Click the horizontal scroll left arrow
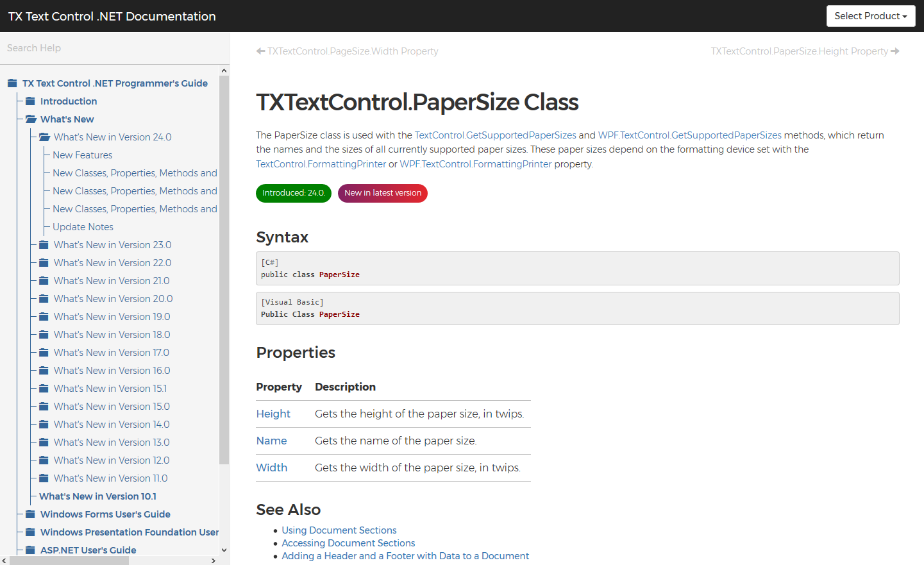Screen dimensions: 924x565 click(4, 561)
